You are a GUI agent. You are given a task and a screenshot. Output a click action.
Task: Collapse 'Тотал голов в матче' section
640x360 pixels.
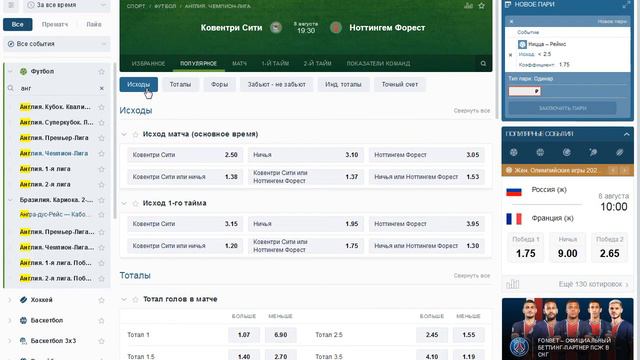point(124,299)
